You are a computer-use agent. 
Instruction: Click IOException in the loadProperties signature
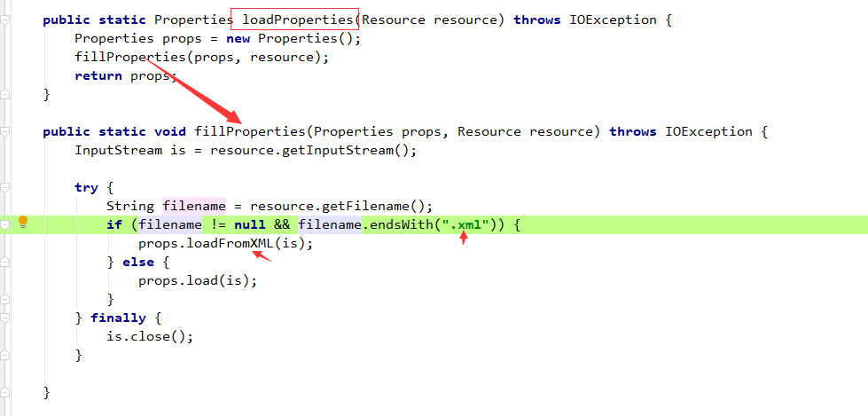pos(613,20)
